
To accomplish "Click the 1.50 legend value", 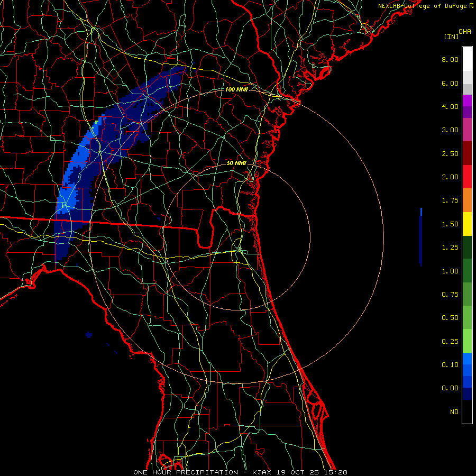I will pyautogui.click(x=450, y=224).
